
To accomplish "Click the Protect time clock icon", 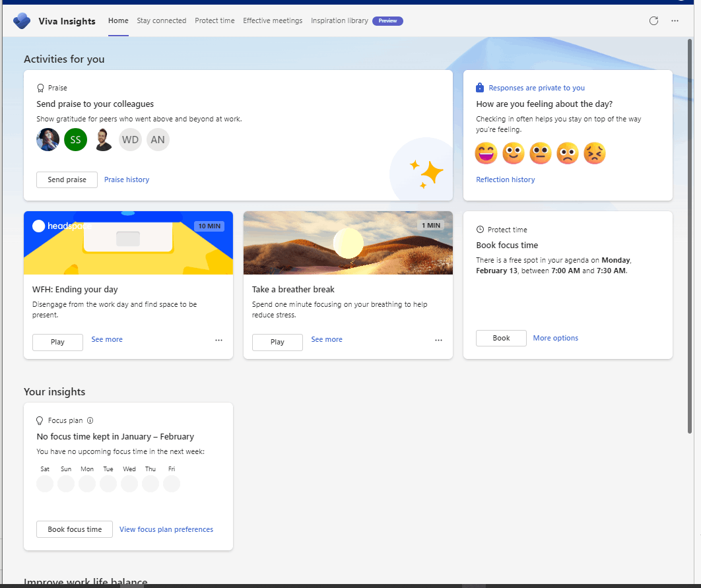I will [x=480, y=229].
